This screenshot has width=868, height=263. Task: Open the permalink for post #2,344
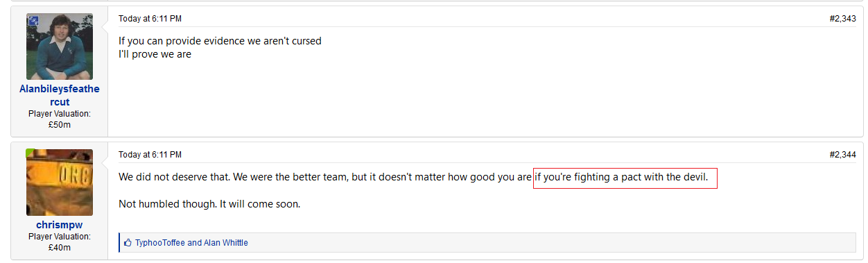(x=842, y=155)
